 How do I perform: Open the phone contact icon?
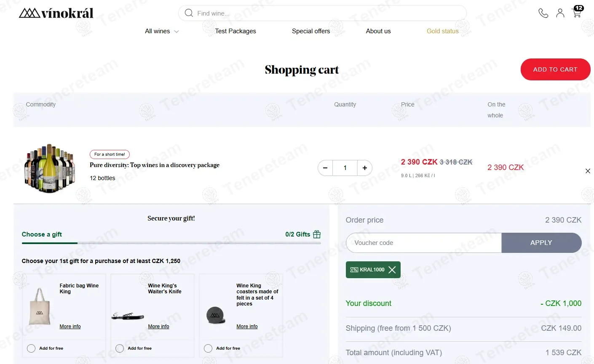[543, 13]
